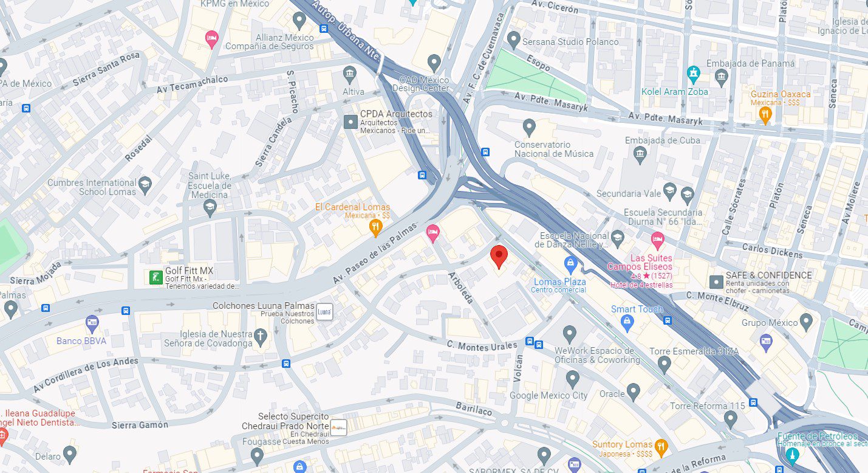Click the Smart Touch shopping marker
Image resolution: width=868 pixels, height=473 pixels.
[x=628, y=324]
